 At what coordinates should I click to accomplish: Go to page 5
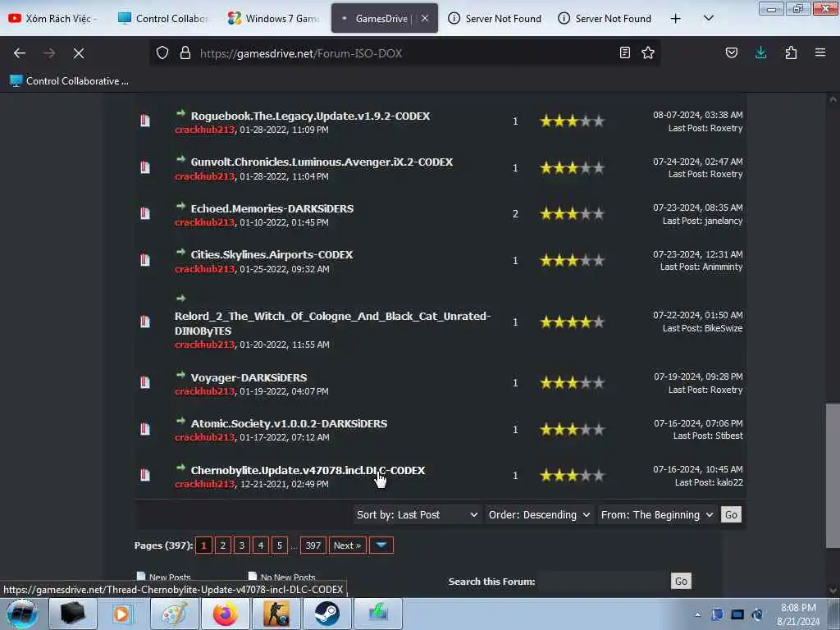pos(279,546)
